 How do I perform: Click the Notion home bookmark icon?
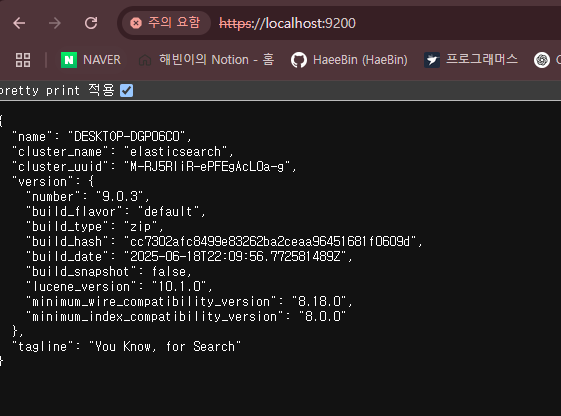(x=145, y=60)
